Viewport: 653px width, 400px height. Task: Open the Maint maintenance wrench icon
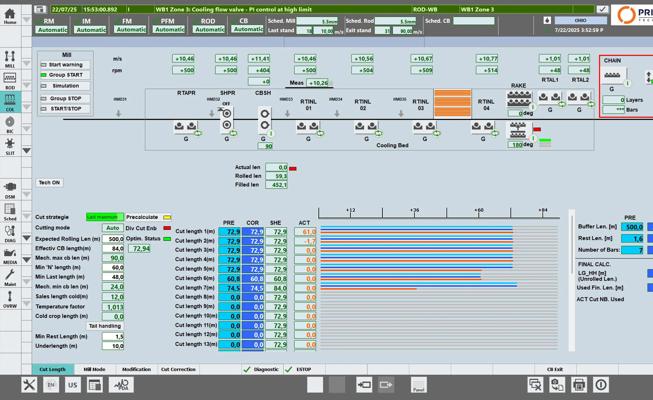click(x=10, y=277)
